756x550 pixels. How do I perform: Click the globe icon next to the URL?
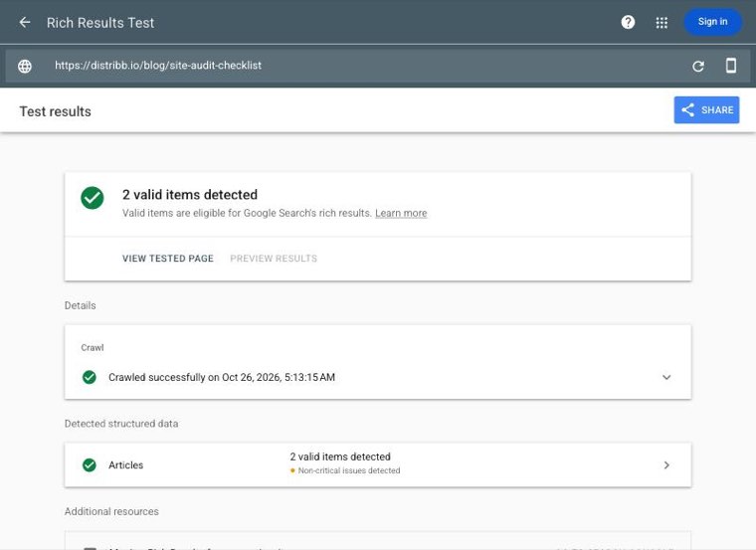[x=25, y=66]
